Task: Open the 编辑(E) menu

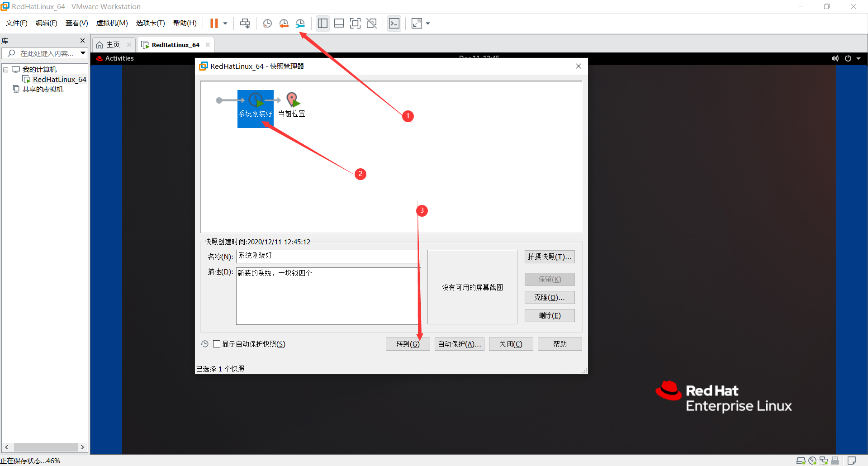Action: [x=46, y=23]
